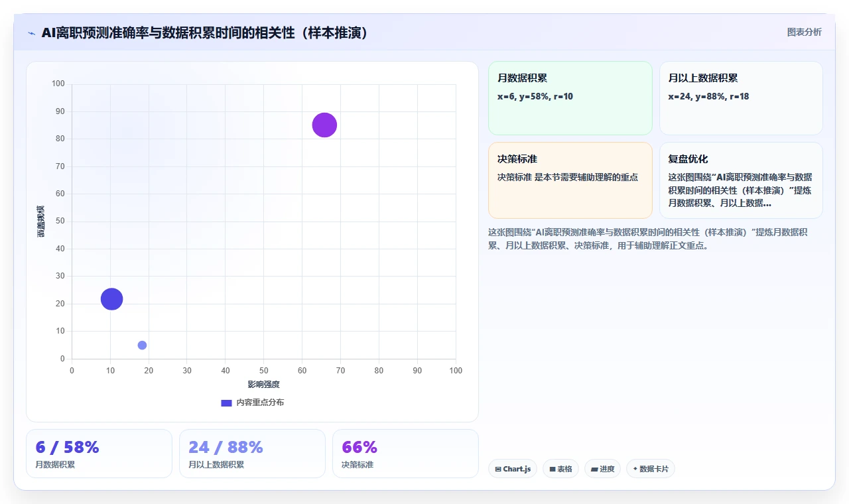Click the 数据卡片 tag chip

click(x=651, y=469)
